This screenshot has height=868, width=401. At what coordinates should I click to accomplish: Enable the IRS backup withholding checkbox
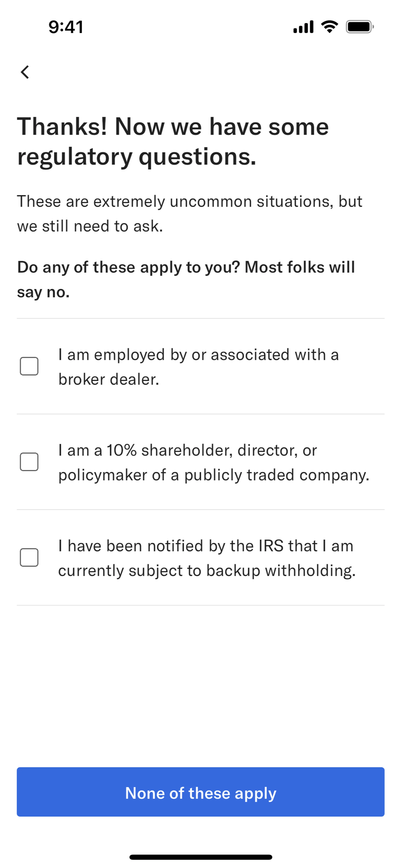29,557
